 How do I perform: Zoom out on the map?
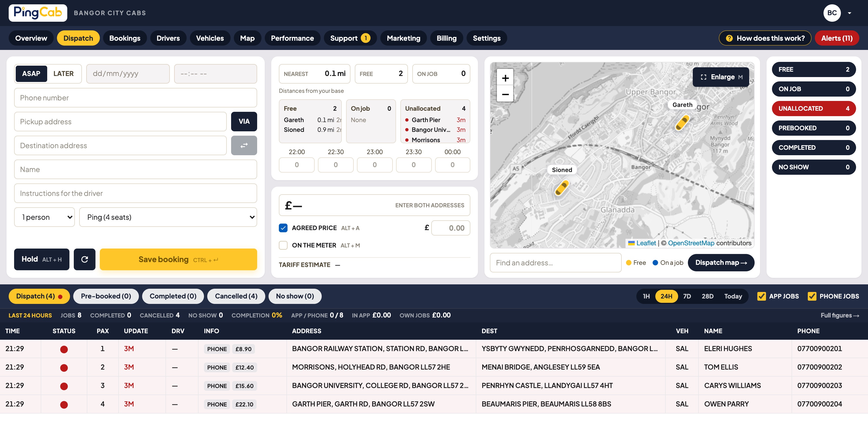click(x=505, y=94)
